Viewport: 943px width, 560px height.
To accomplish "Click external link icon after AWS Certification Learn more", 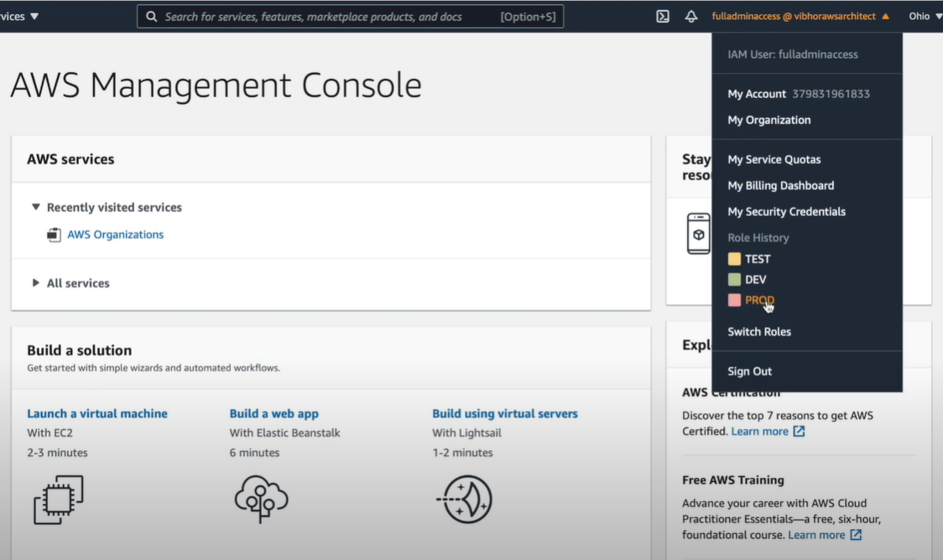I will pyautogui.click(x=799, y=432).
